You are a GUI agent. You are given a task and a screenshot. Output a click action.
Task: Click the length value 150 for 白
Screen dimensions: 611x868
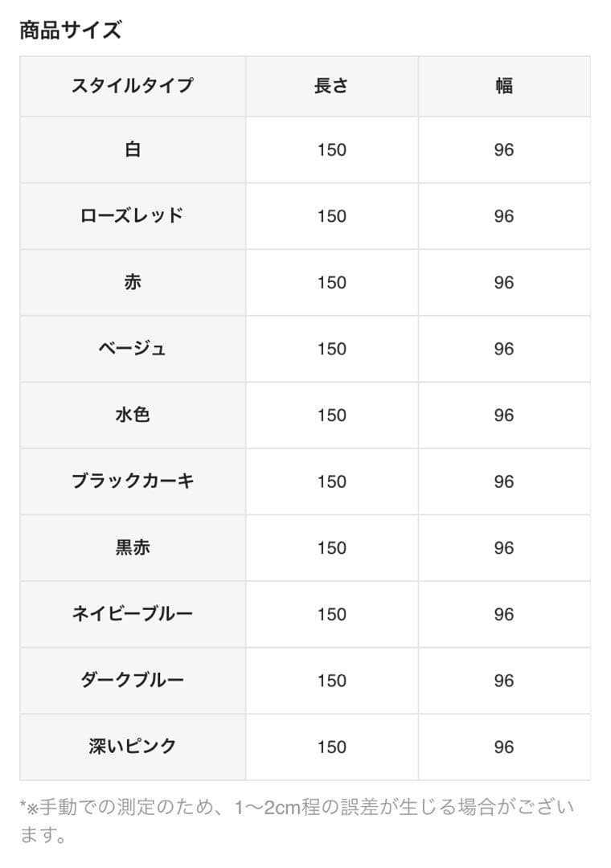click(331, 150)
